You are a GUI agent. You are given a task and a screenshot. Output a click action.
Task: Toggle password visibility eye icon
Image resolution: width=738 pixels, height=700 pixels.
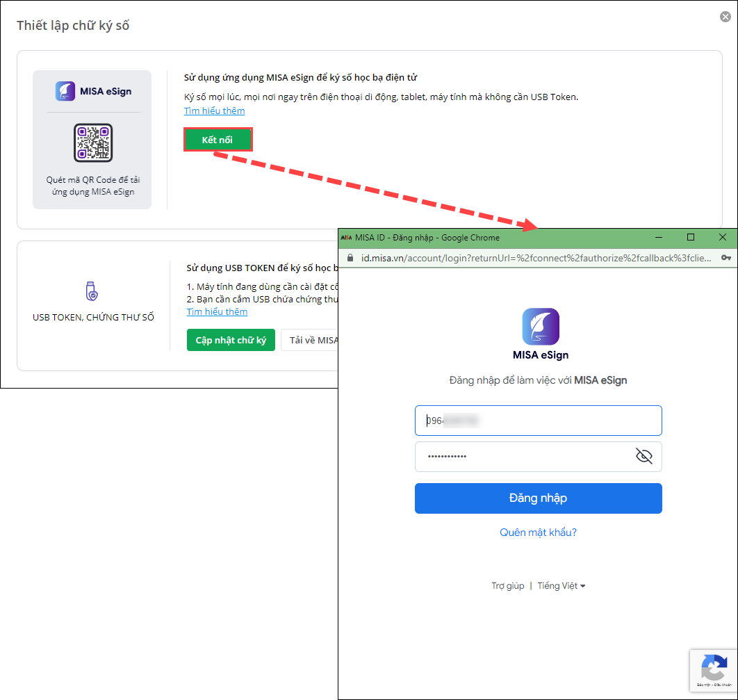644,456
